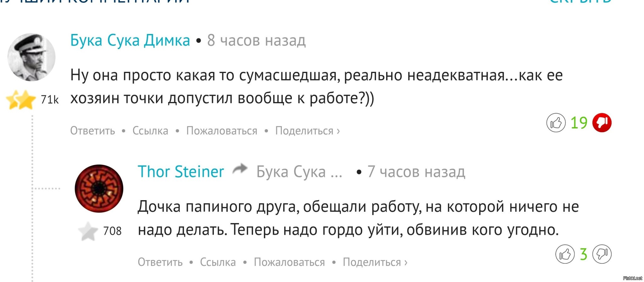Report Thor Steiner's reply via Пожаловаться
This screenshot has width=644, height=282.
tap(289, 262)
